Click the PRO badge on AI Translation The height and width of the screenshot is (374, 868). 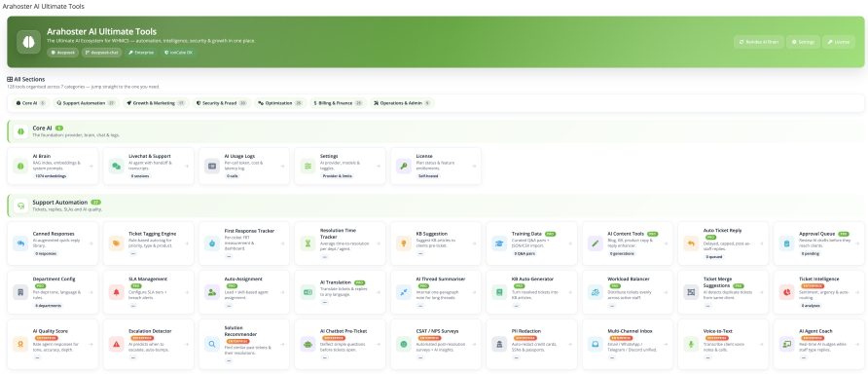pyautogui.click(x=360, y=282)
